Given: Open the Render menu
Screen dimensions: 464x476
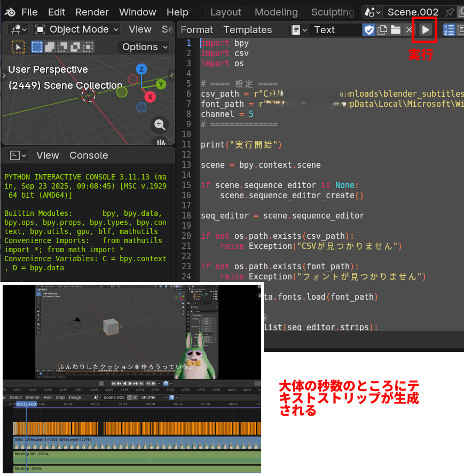Looking at the screenshot, I should click(92, 12).
